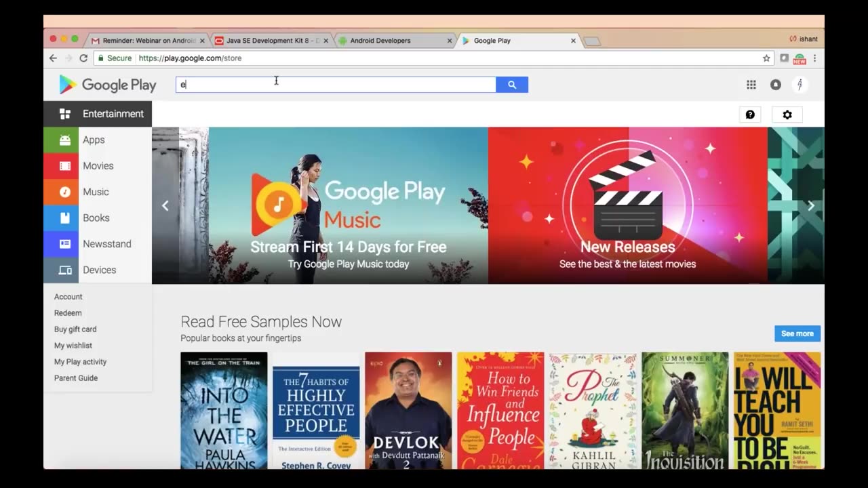Click the See more button
Screen dimensions: 868x488
797,333
